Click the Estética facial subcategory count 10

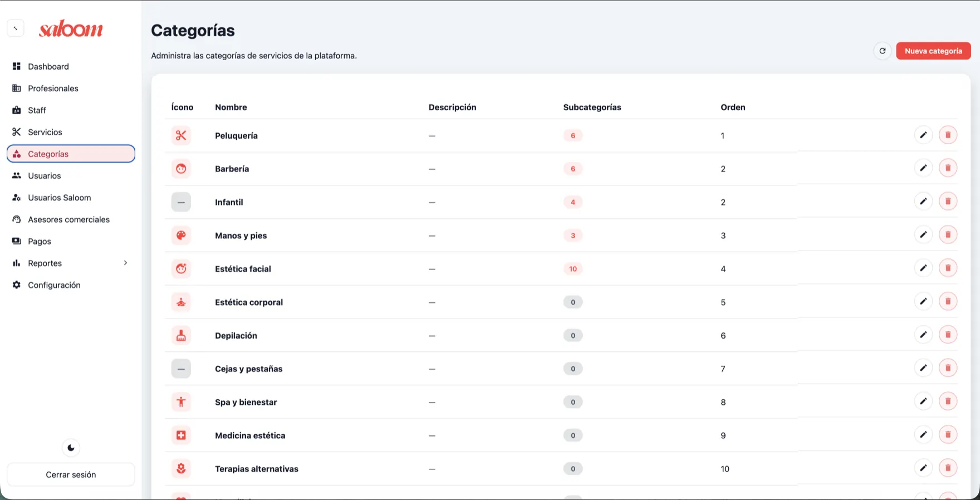(573, 269)
